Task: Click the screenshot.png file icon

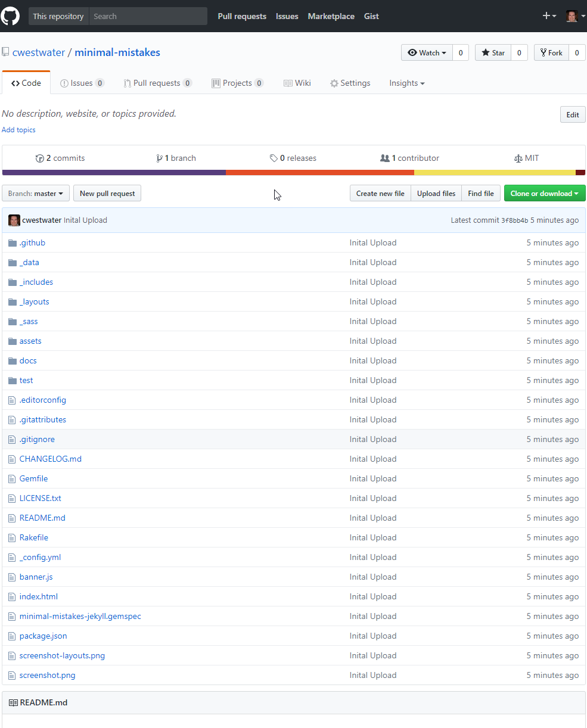Action: tap(12, 676)
